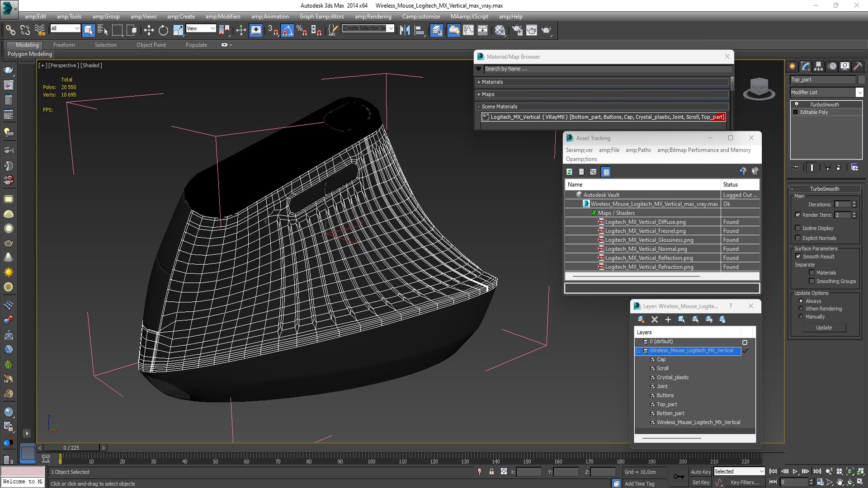The height and width of the screenshot is (488, 868).
Task: Click Play Animation button
Action: [795, 471]
